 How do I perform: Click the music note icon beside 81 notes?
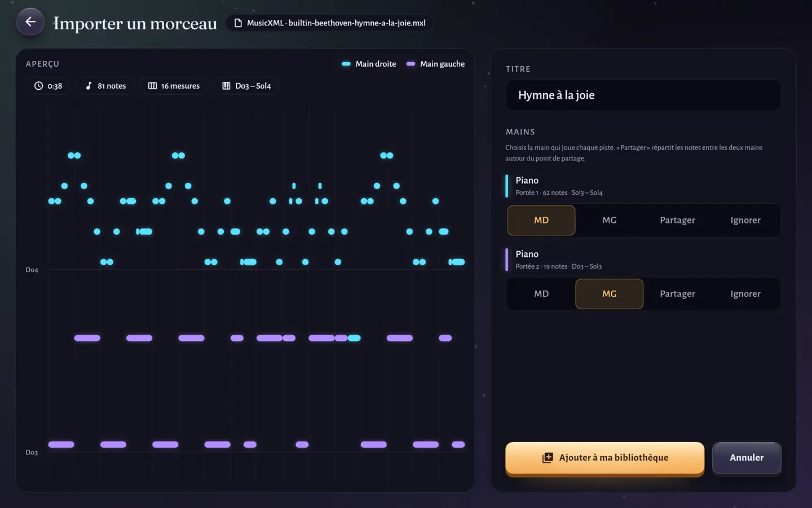click(89, 86)
